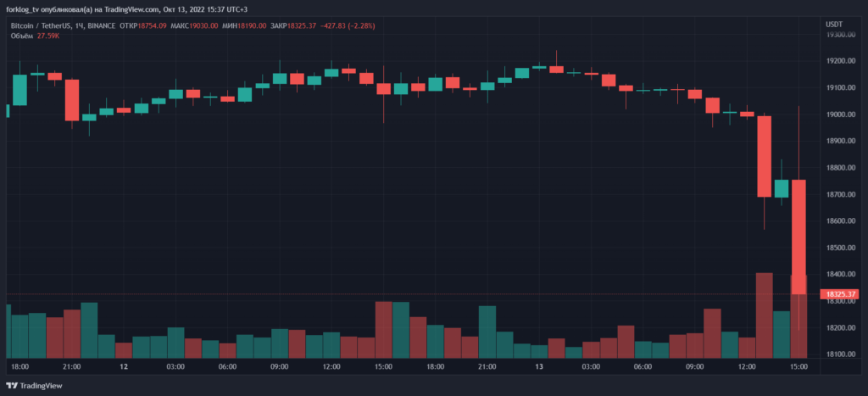Click the last large red candle body
Viewport: 868px width, 396px height.
[798, 237]
